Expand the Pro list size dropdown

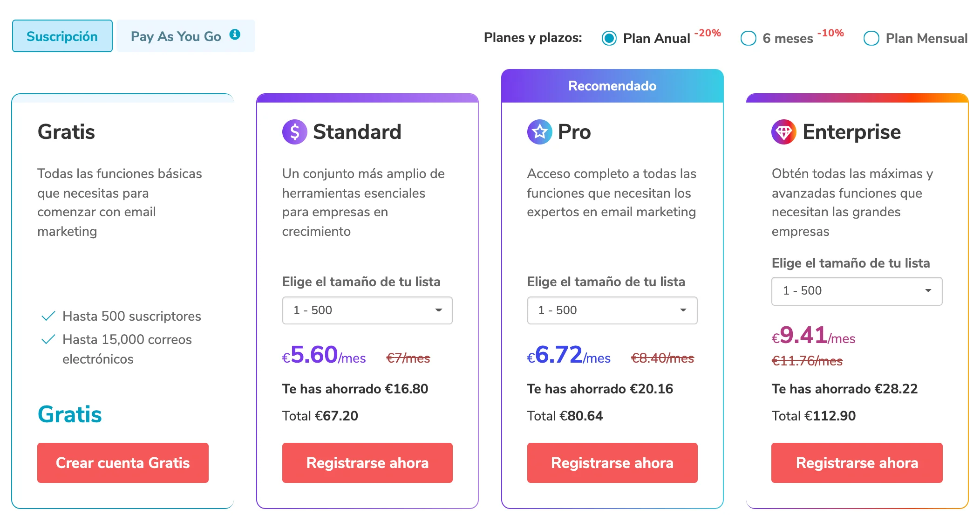612,310
